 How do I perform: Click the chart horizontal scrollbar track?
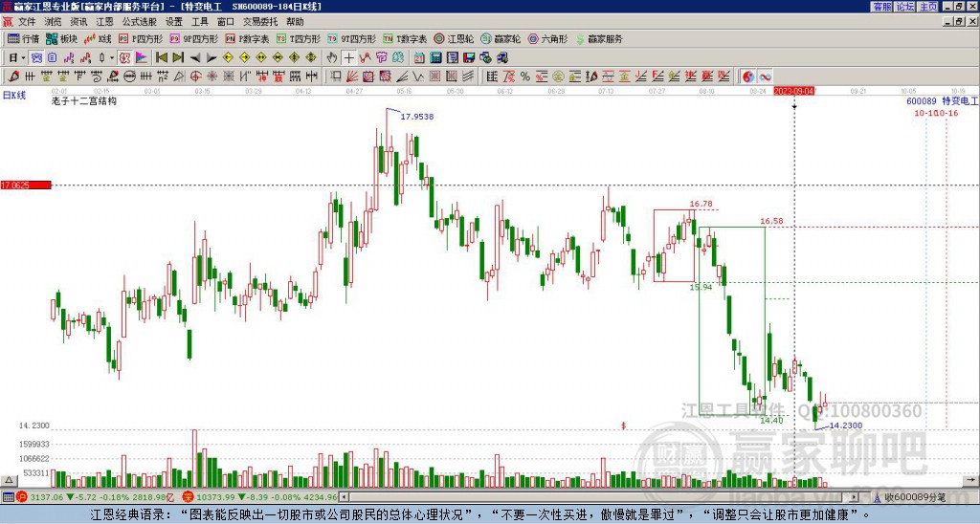click(x=599, y=497)
